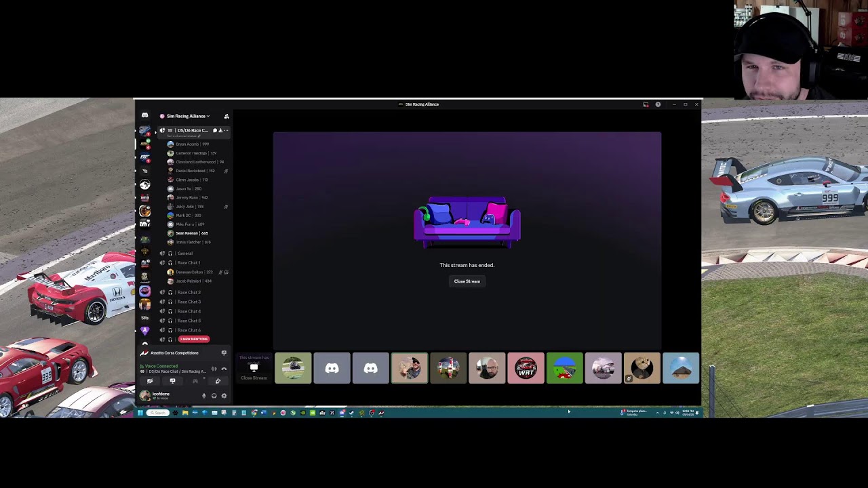Select the muted cat avatar participant tile
This screenshot has width=868, height=488.
click(642, 368)
